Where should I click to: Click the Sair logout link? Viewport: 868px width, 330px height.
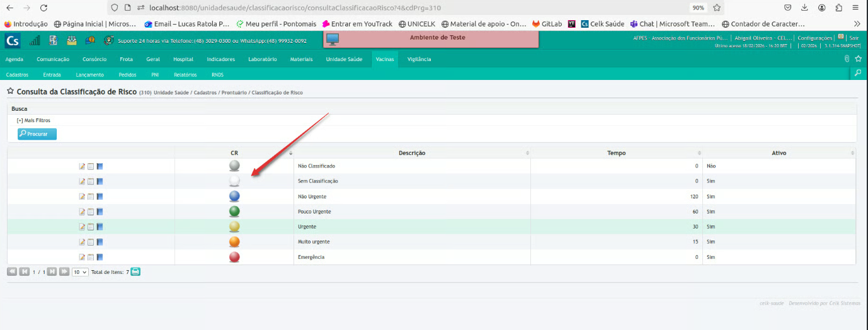854,38
